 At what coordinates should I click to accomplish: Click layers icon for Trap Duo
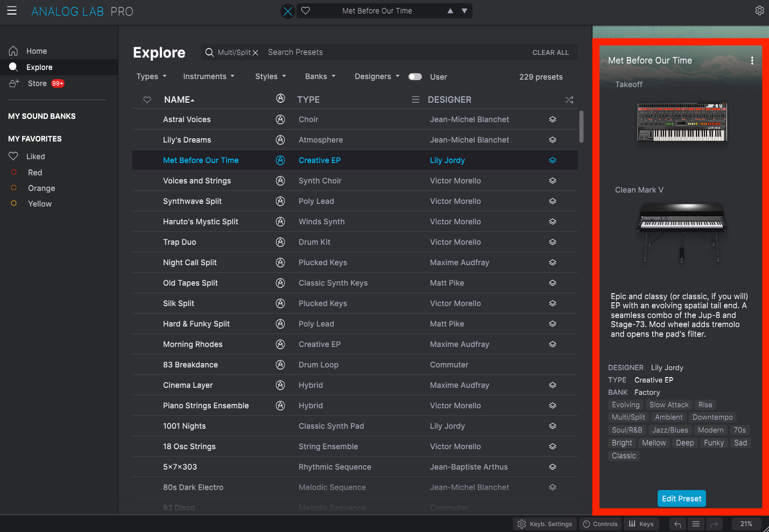click(x=553, y=242)
